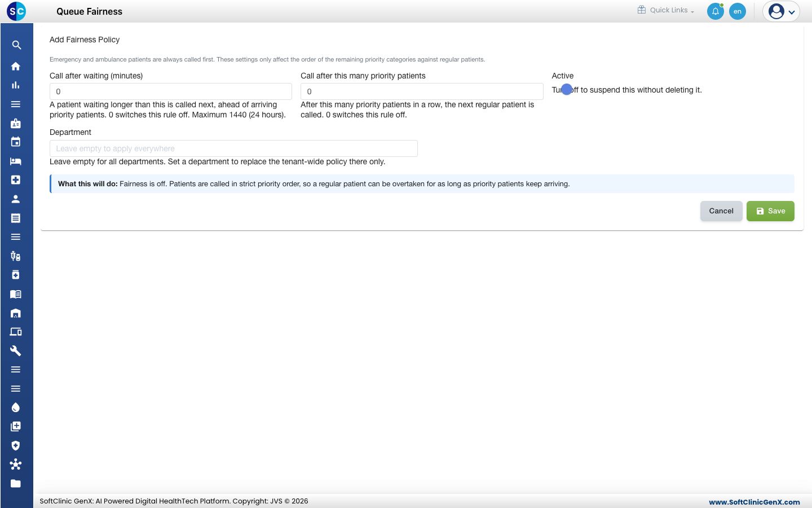Open the blood drop icon
The image size is (812, 508).
pyautogui.click(x=16, y=408)
